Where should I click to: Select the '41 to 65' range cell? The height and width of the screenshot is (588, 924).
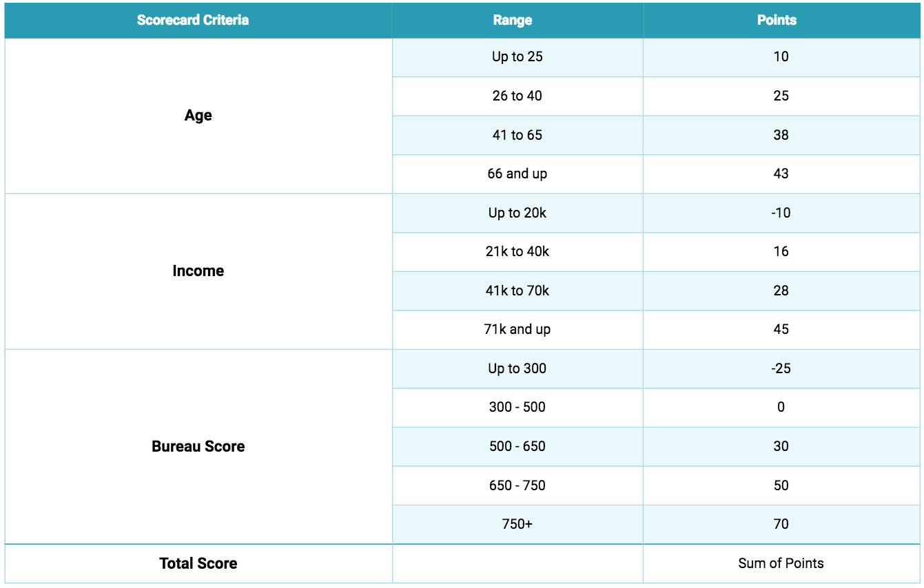[x=517, y=135]
